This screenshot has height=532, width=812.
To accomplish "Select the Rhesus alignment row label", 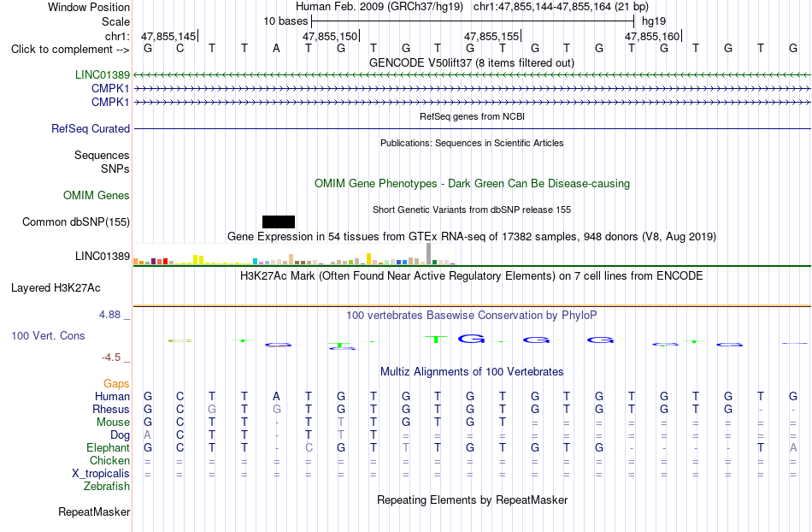I will click(111, 410).
